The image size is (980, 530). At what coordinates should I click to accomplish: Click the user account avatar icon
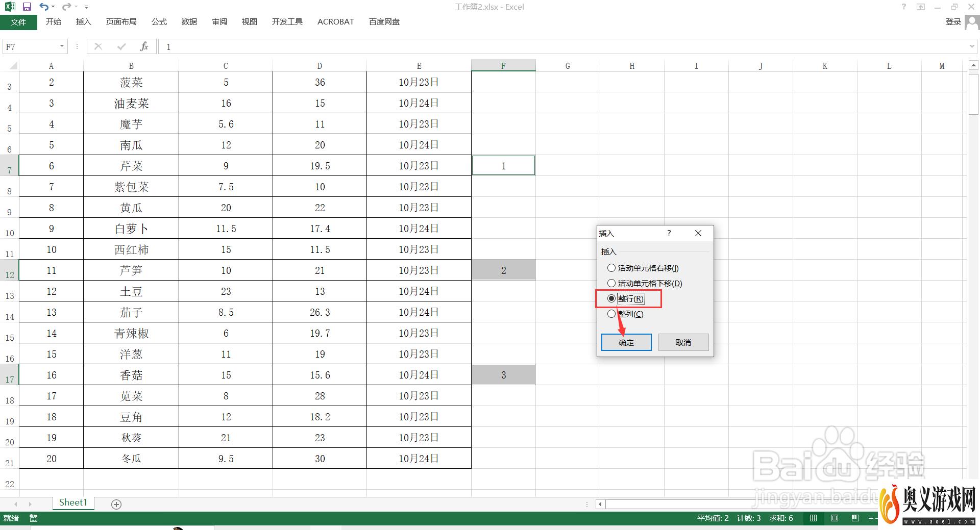(x=972, y=22)
